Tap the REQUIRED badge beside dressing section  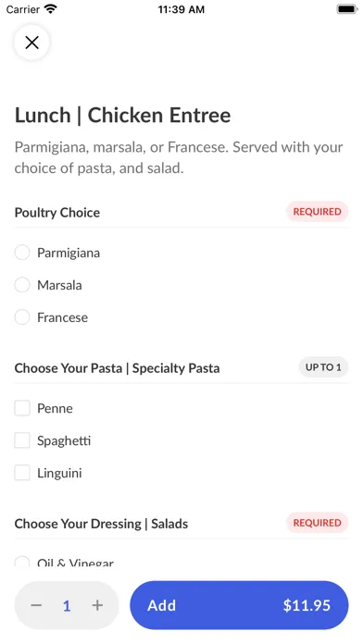[318, 523]
